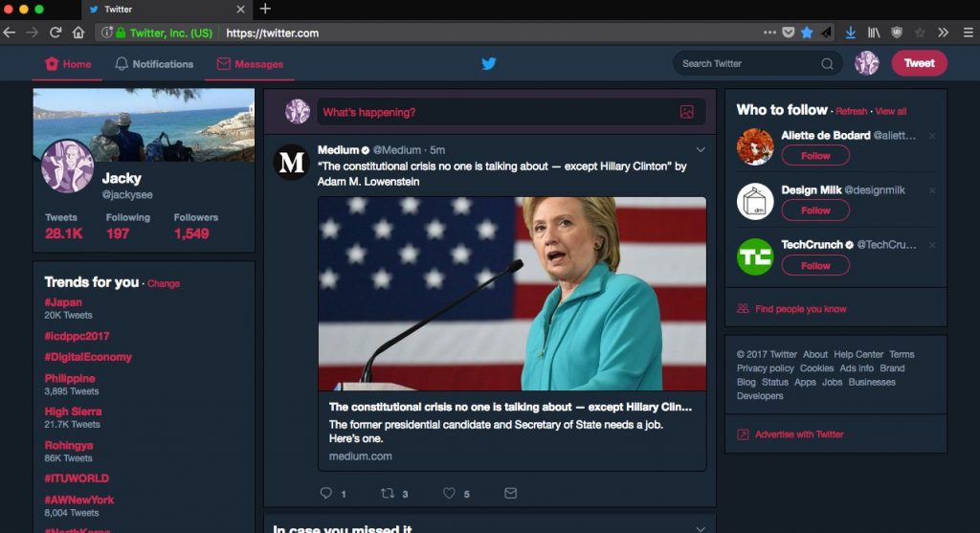Send Medium tweet via Direct Message icon
This screenshot has width=980, height=533.
(x=510, y=493)
